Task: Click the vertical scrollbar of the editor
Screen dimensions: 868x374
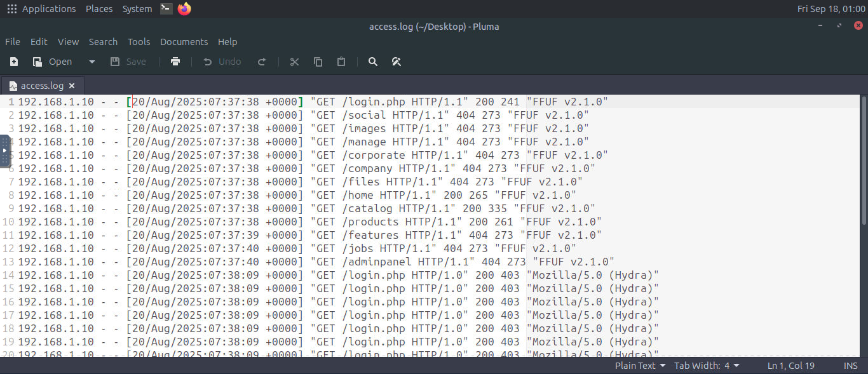Action: click(864, 160)
